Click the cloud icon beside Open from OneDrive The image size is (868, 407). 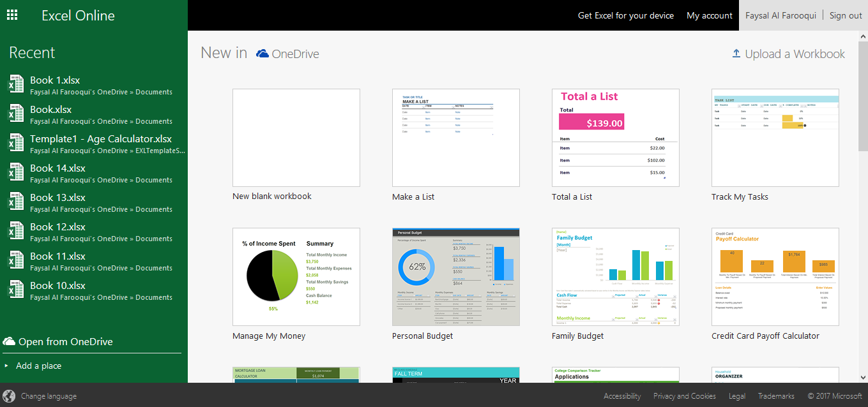click(9, 341)
